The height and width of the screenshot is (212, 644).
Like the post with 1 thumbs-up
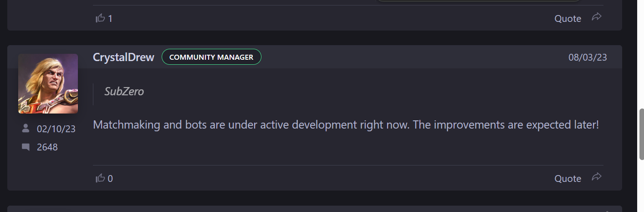pos(100,18)
